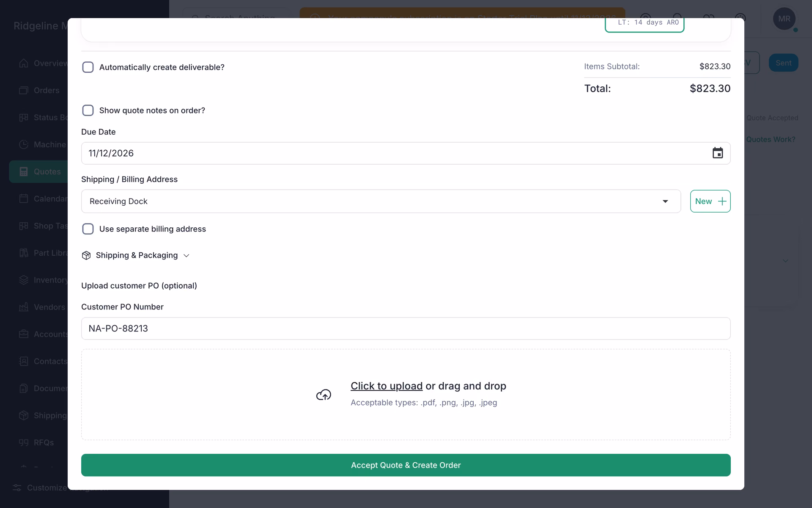Click the Shipping package icon in sidebar
The image size is (812, 508).
point(24,415)
